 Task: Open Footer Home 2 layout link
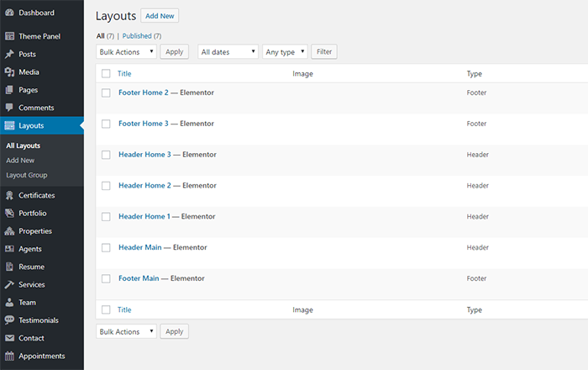point(144,92)
